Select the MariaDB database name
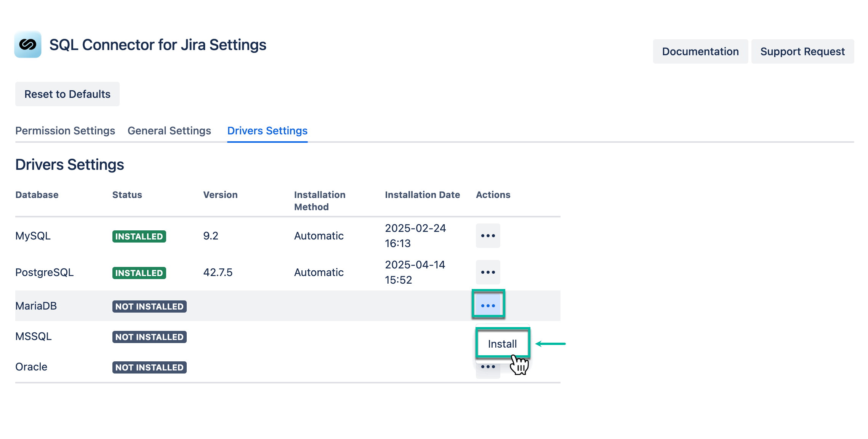 tap(36, 306)
